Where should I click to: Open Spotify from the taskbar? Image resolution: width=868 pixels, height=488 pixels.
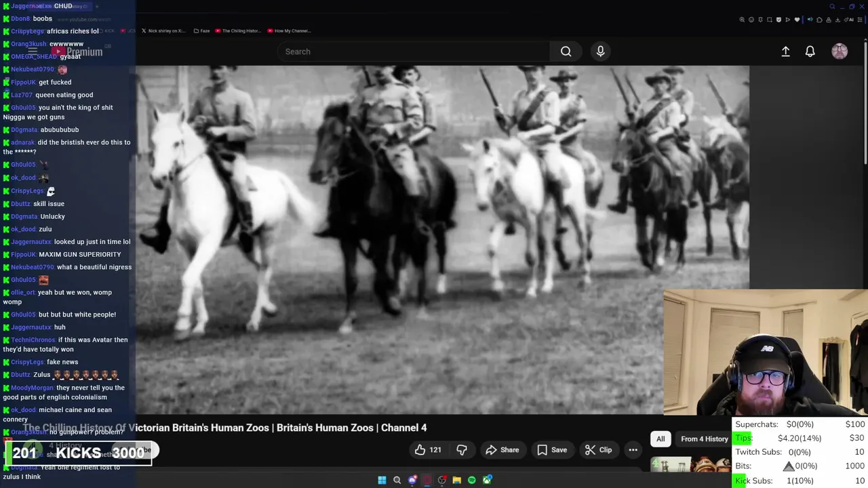click(x=472, y=480)
